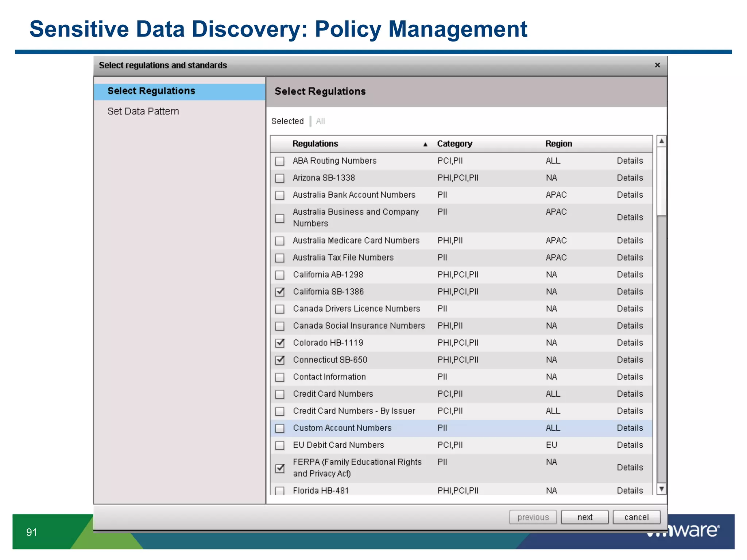Click the previous button
This screenshot has height=560, width=747.
[x=533, y=517]
